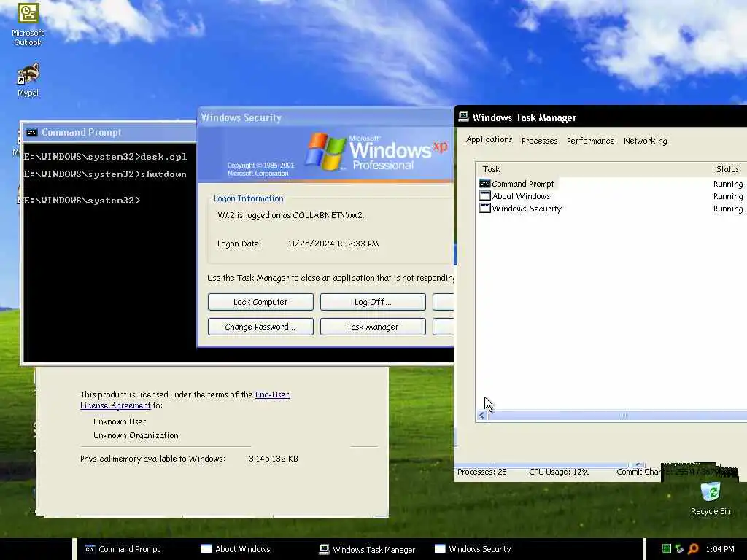Open the Recycle Bin icon
This screenshot has width=747, height=560.
pyautogui.click(x=711, y=498)
